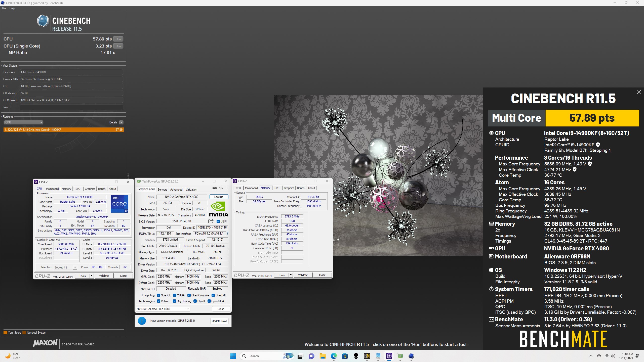Toggle the DirectCompute checkbox

pyautogui.click(x=189, y=295)
